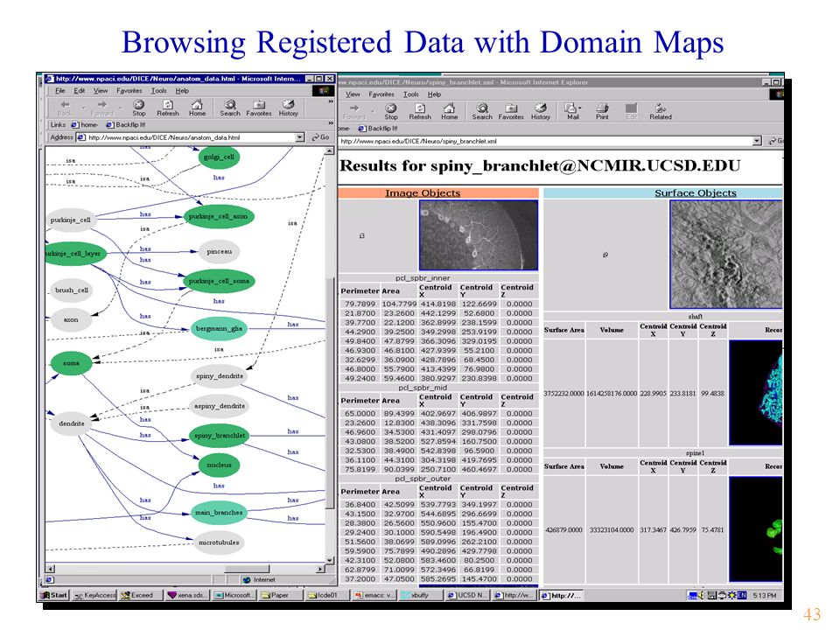Select the golgi_cell node
This screenshot has width=840, height=630.
coord(219,157)
